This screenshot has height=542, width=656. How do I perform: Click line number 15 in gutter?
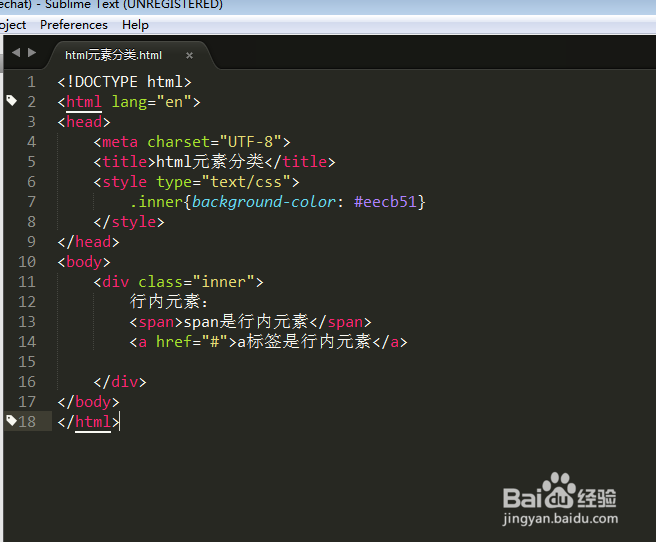coord(27,362)
